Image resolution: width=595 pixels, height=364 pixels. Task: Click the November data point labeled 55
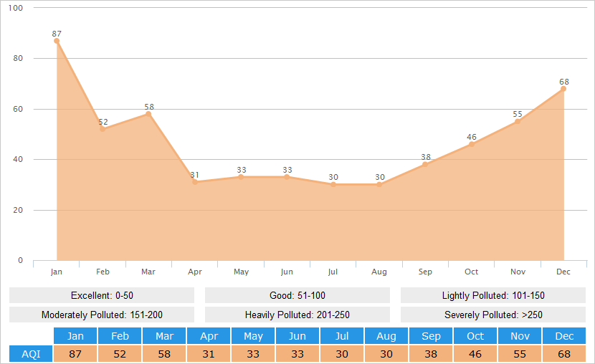(517, 121)
